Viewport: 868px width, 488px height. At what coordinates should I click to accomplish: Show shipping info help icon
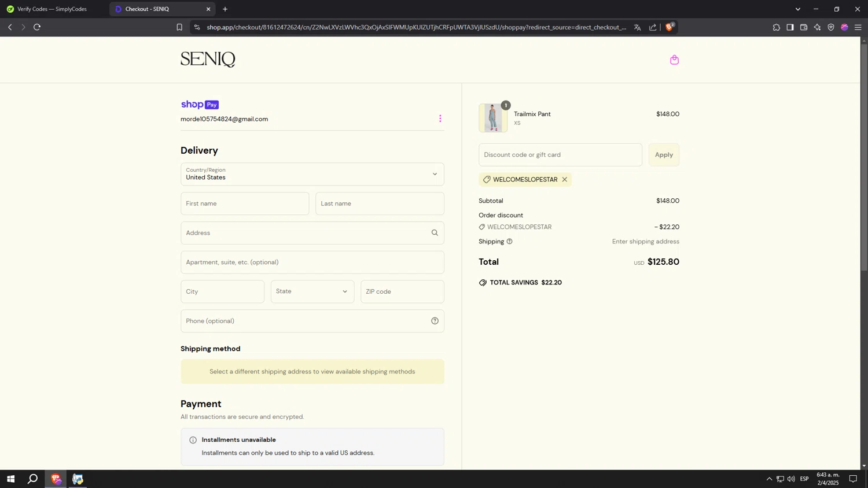point(509,242)
